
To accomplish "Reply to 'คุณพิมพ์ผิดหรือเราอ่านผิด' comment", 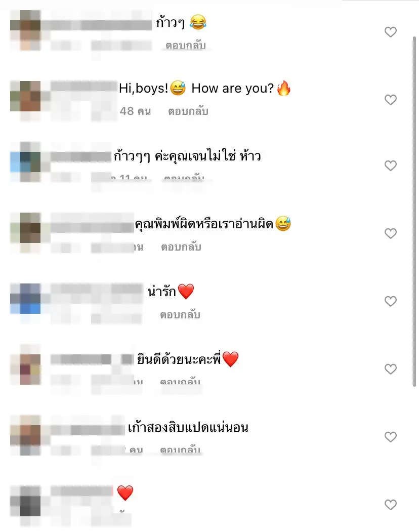I will pyautogui.click(x=181, y=247).
